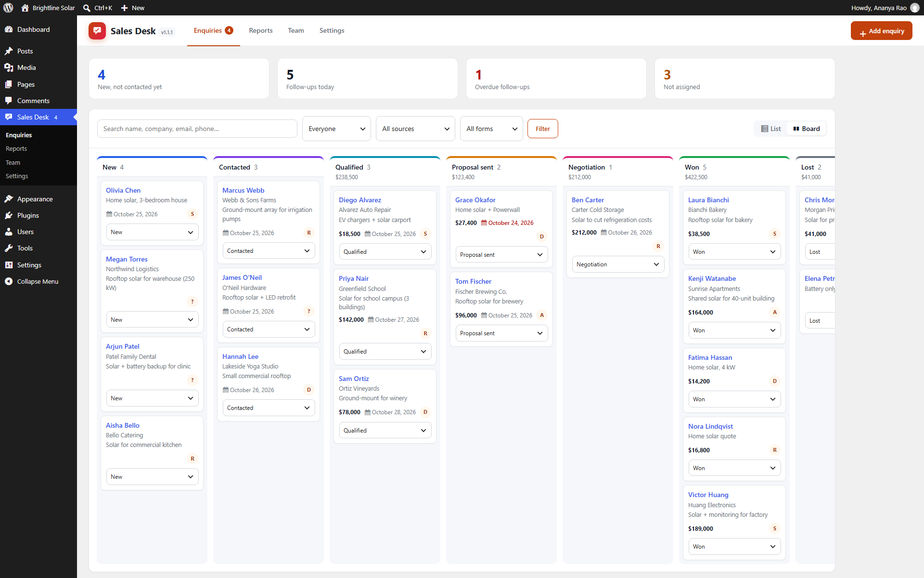Expand the All sources dropdown
This screenshot has height=578, width=924.
click(415, 129)
